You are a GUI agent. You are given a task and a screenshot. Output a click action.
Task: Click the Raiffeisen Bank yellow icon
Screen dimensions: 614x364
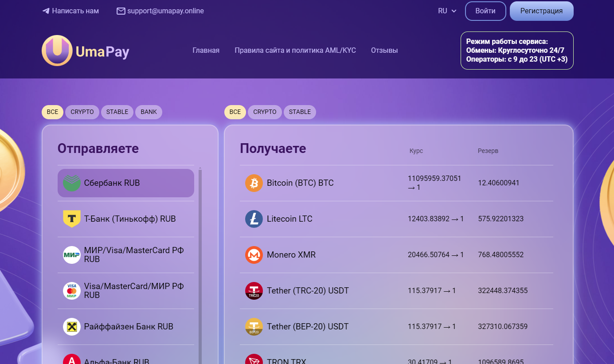[x=71, y=327]
